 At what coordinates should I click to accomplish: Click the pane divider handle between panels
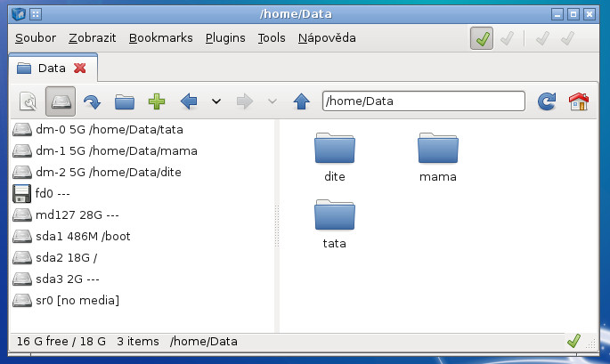click(277, 226)
